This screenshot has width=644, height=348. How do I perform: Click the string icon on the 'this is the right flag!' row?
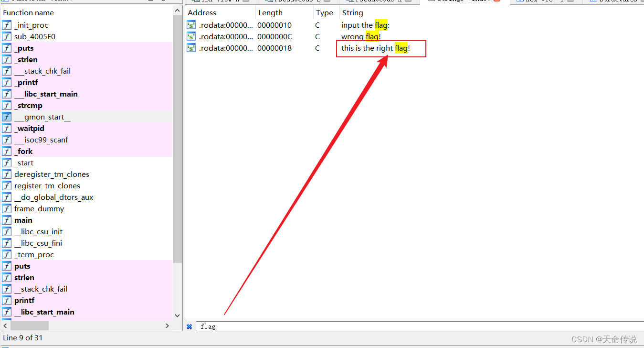pyautogui.click(x=191, y=48)
